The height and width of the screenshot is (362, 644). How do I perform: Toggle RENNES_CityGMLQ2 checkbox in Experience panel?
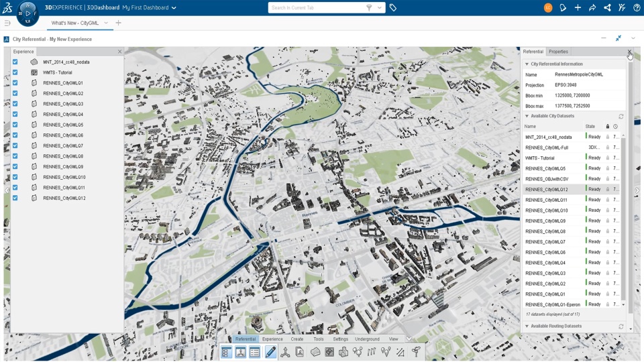click(x=15, y=93)
